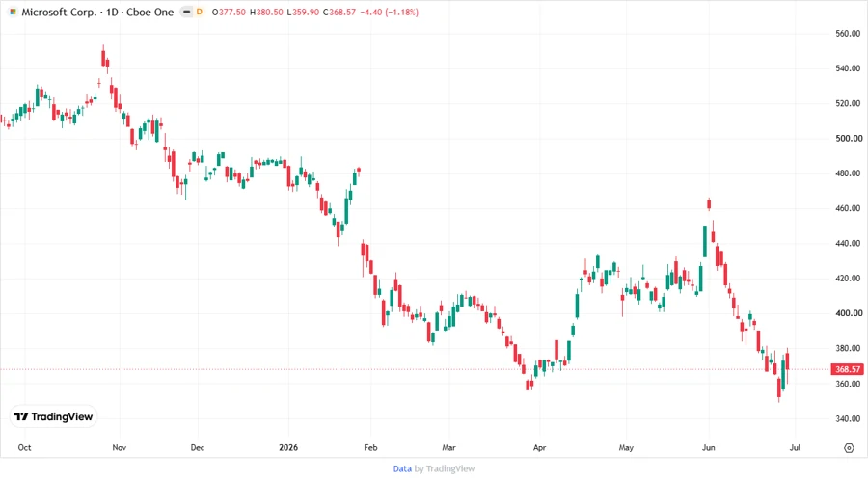Image resolution: width=868 pixels, height=480 pixels.
Task: Click the low value L359.90
Action: (x=303, y=12)
